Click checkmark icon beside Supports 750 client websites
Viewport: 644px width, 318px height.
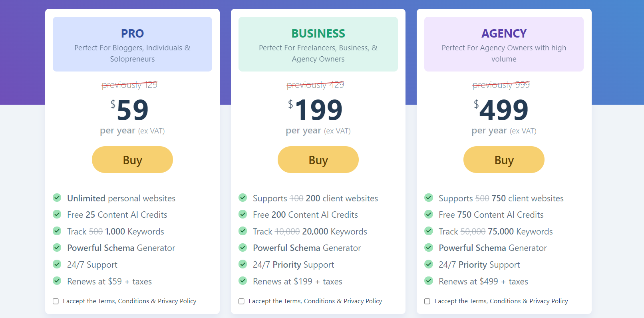[x=429, y=198]
